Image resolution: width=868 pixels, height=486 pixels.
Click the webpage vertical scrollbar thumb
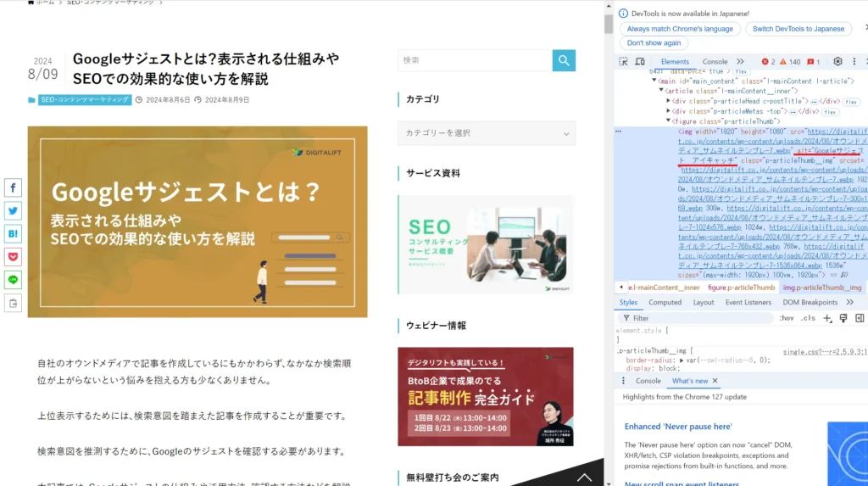pyautogui.click(x=609, y=24)
